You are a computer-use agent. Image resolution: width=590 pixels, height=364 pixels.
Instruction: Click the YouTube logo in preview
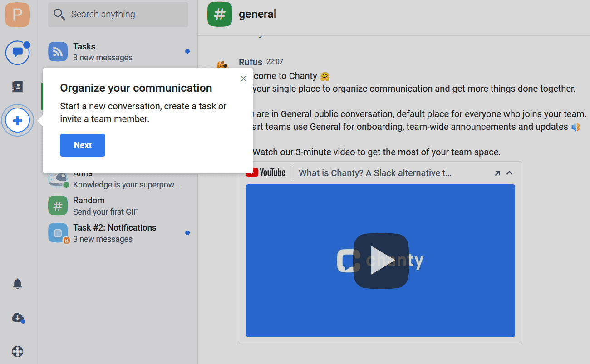click(x=266, y=172)
